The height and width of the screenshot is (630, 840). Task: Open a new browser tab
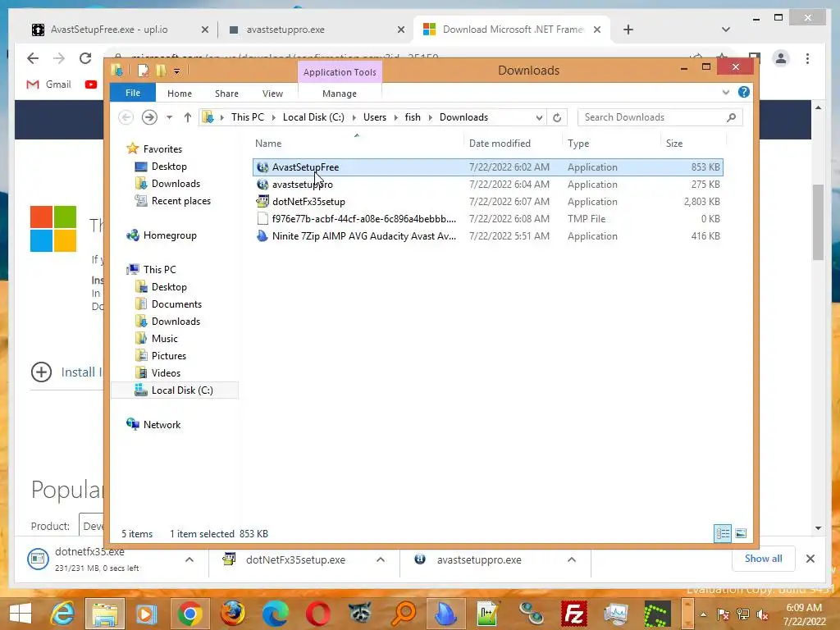pyautogui.click(x=628, y=30)
